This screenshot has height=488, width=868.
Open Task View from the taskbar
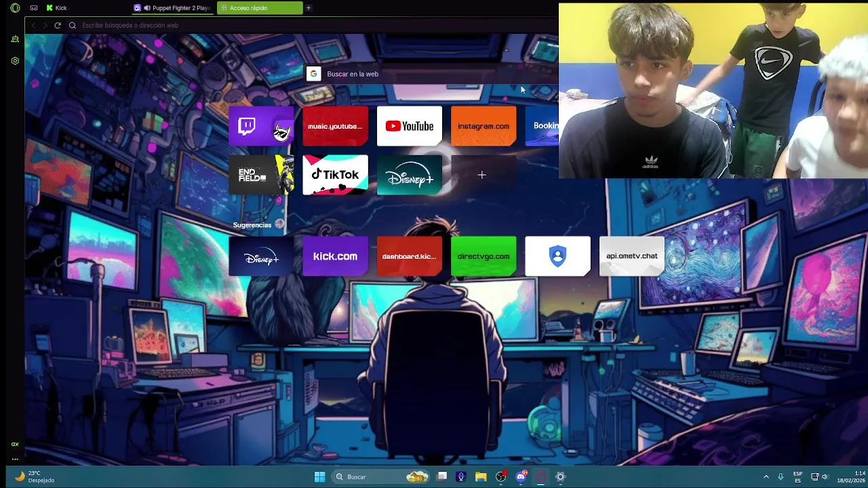[442, 476]
